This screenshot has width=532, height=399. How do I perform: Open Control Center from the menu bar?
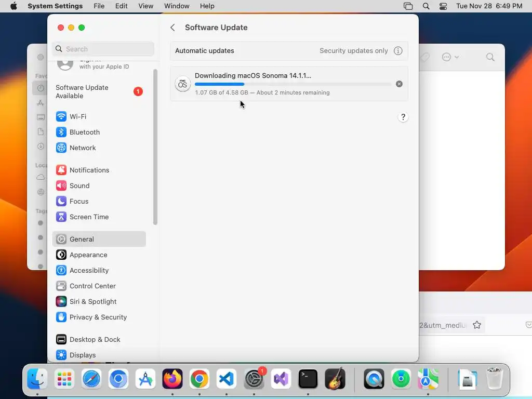443,6
